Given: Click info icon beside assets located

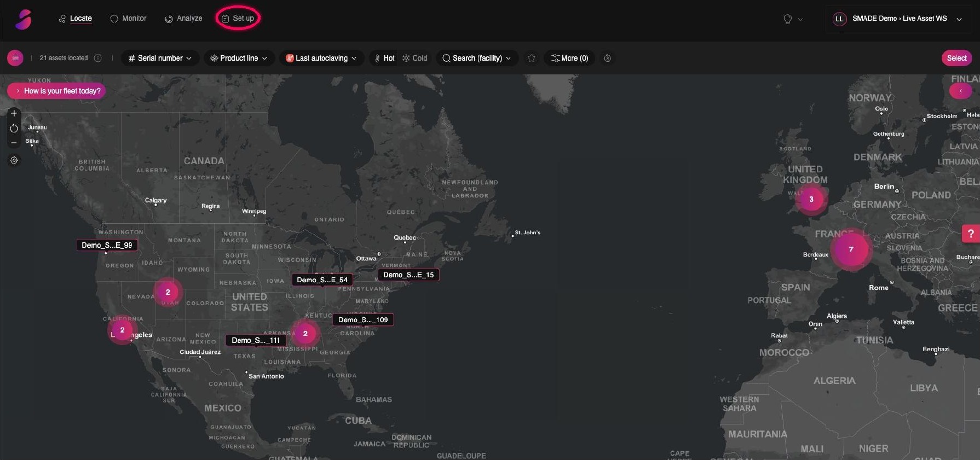Looking at the screenshot, I should pos(98,58).
